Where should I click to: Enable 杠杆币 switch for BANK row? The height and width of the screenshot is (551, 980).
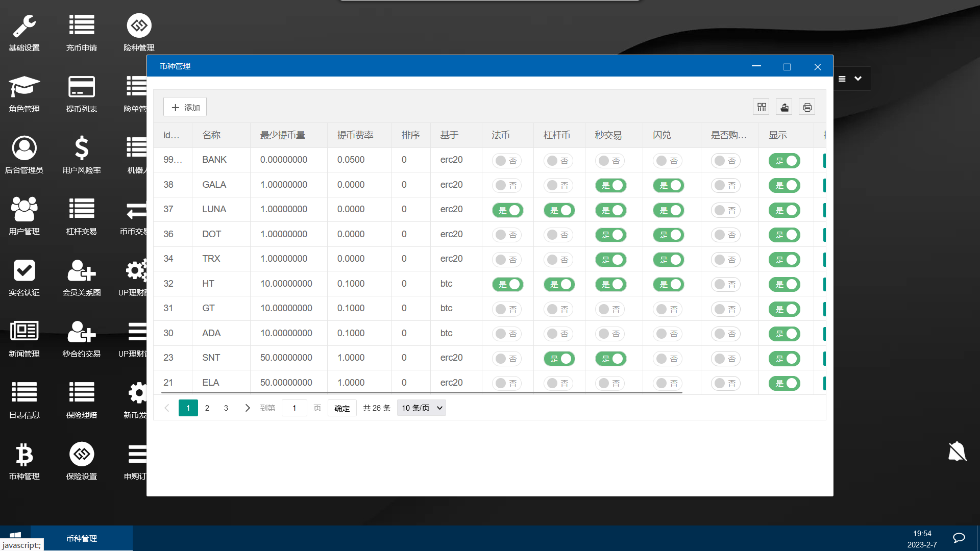(x=558, y=161)
